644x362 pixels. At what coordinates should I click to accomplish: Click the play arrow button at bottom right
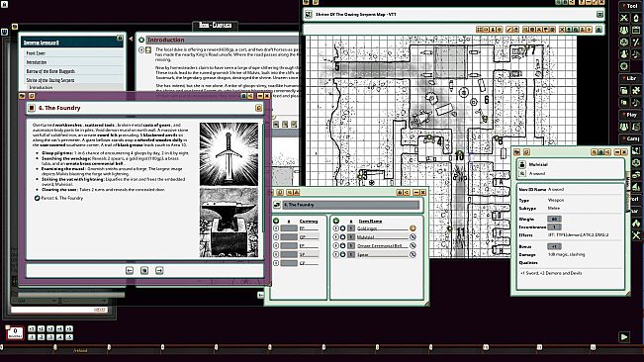[x=624, y=337]
